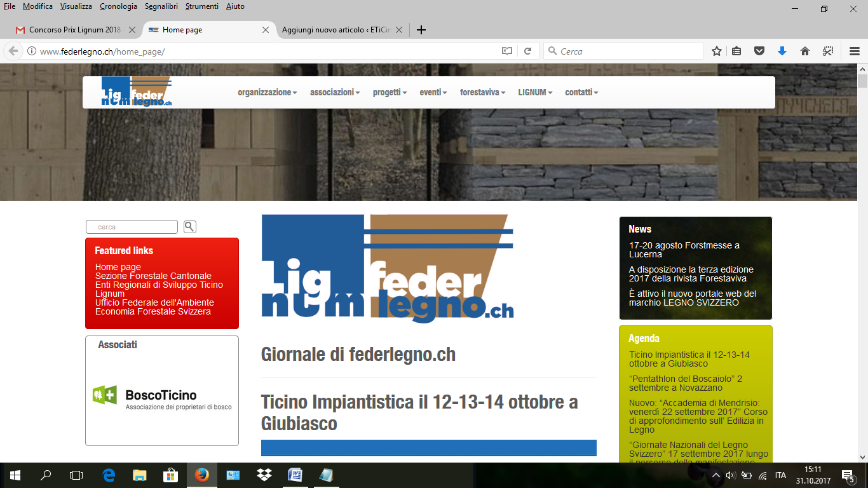This screenshot has height=488, width=868.
Task: Close the Home page tab
Action: coord(266,30)
